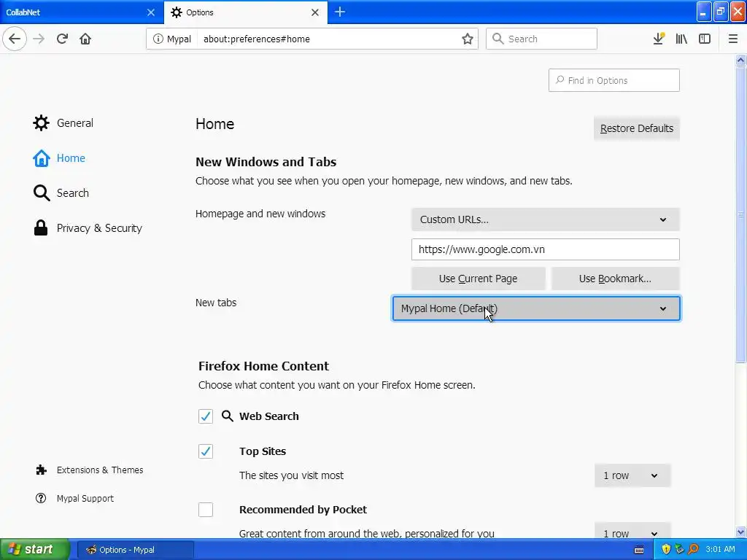Click the toolbar Search box

(x=541, y=39)
